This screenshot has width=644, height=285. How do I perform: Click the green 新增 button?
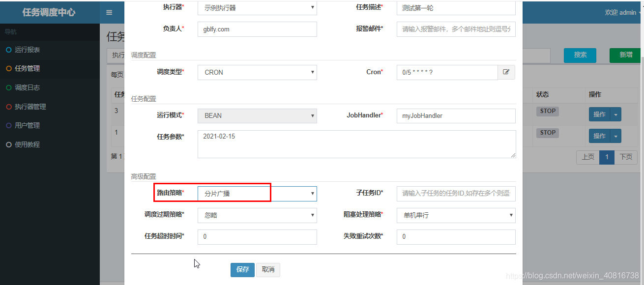click(x=626, y=55)
